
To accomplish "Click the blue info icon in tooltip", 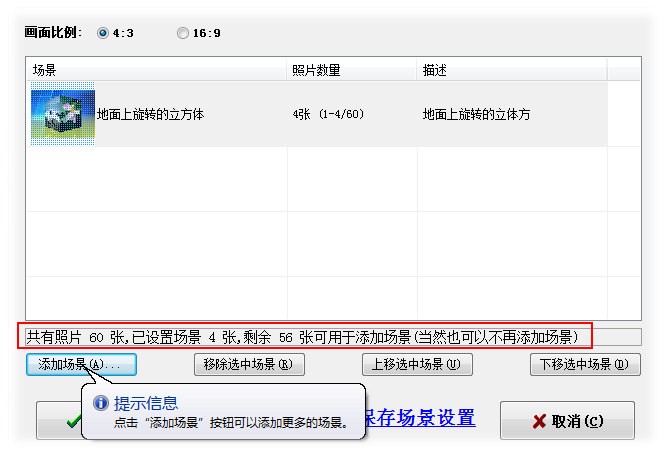I will (x=101, y=403).
